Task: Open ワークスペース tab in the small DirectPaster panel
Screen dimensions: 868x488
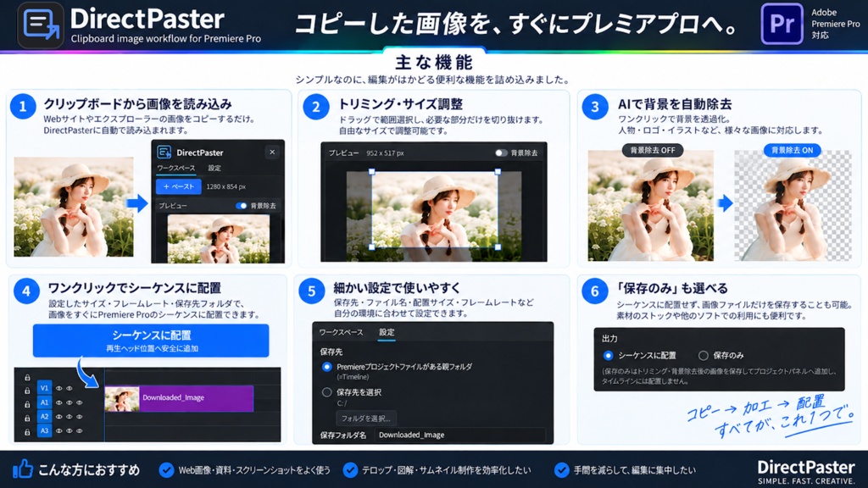Action: (176, 169)
